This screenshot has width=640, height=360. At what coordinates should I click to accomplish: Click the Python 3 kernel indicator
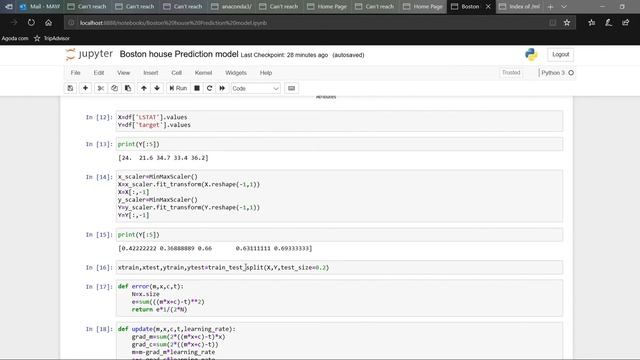pos(553,73)
